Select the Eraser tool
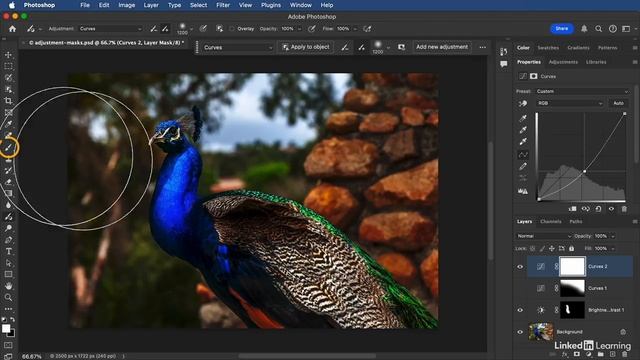The height and width of the screenshot is (360, 640). (8, 182)
